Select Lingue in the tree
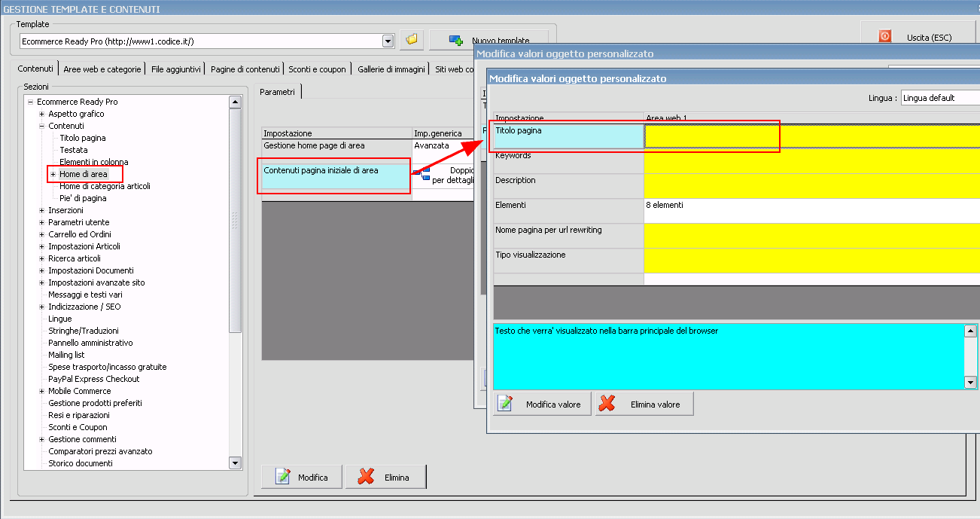980x519 pixels. click(x=59, y=319)
